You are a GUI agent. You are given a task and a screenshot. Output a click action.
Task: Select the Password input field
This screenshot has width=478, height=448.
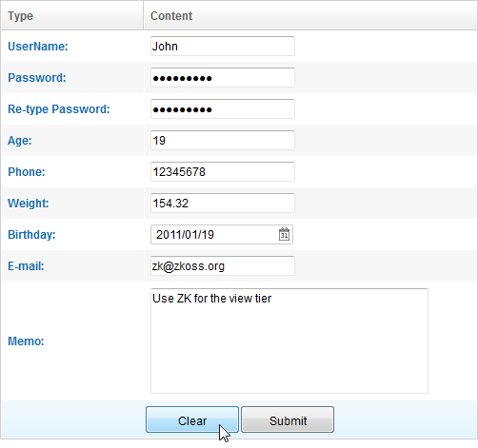pyautogui.click(x=223, y=77)
